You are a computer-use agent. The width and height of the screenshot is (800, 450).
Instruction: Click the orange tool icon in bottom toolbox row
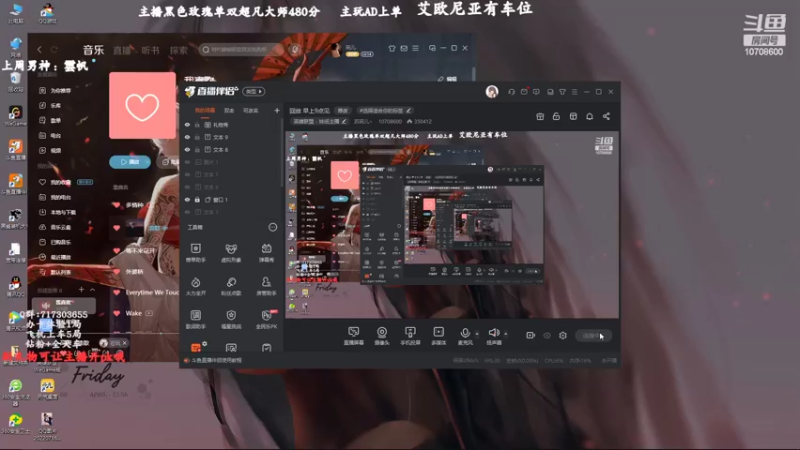[x=196, y=347]
